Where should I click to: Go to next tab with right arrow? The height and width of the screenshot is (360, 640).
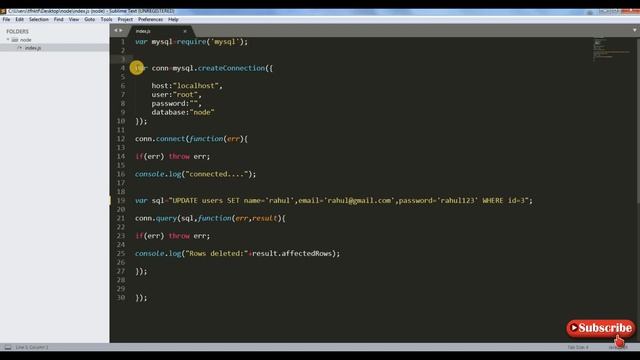[120, 30]
